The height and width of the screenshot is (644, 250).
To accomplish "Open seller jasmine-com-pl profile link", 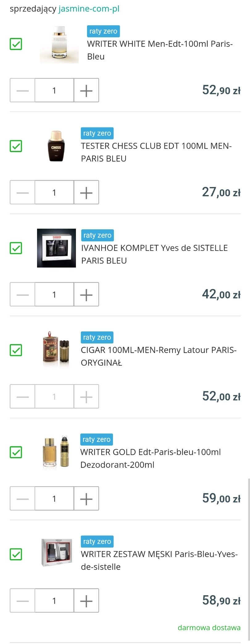I will tap(89, 9).
